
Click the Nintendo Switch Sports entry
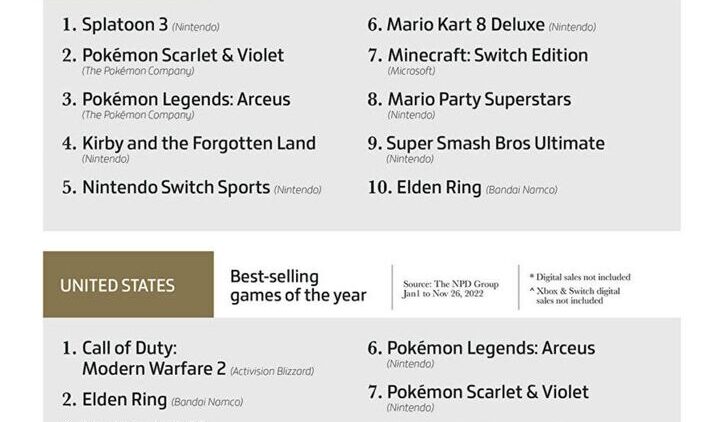coord(176,187)
